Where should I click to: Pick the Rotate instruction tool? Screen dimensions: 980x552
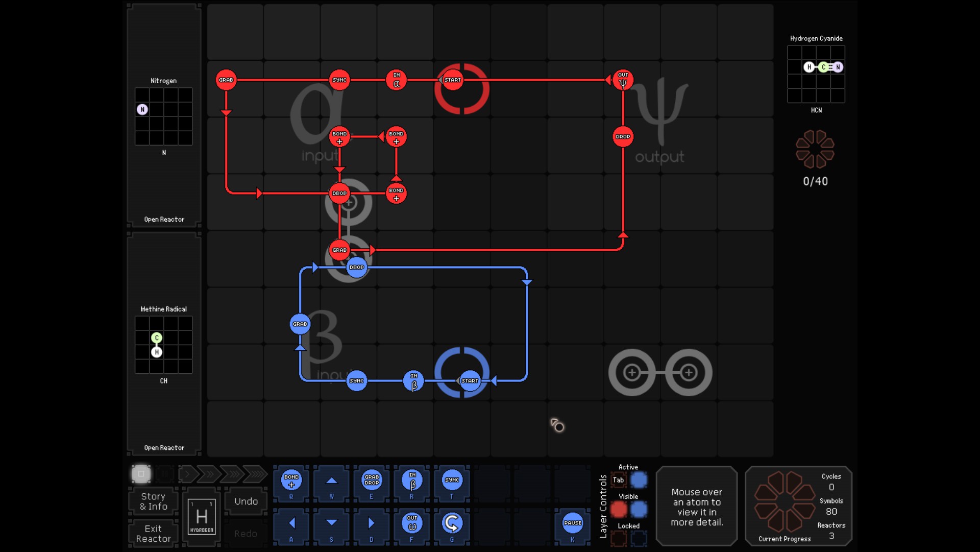click(452, 523)
